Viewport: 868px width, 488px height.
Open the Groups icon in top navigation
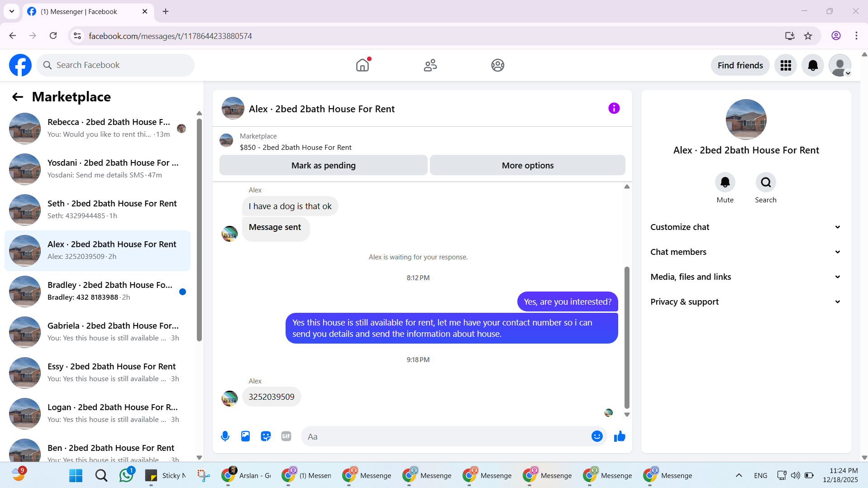coord(498,65)
